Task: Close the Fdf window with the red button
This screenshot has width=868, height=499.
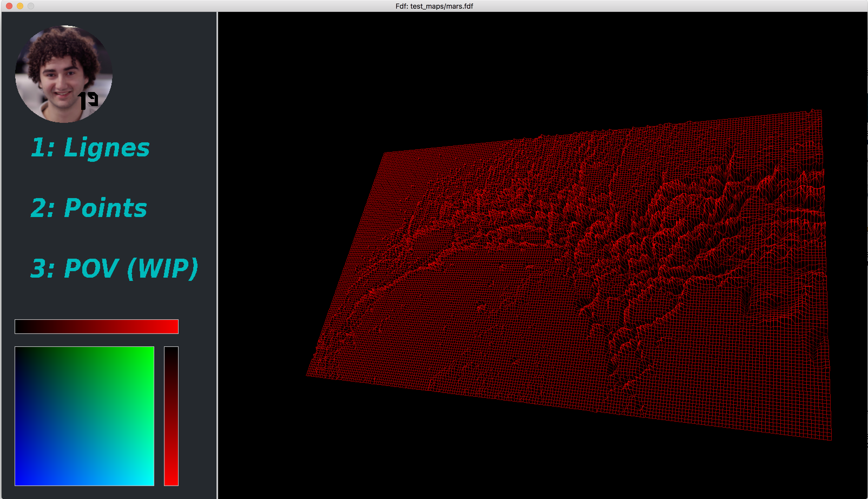Action: coord(9,6)
